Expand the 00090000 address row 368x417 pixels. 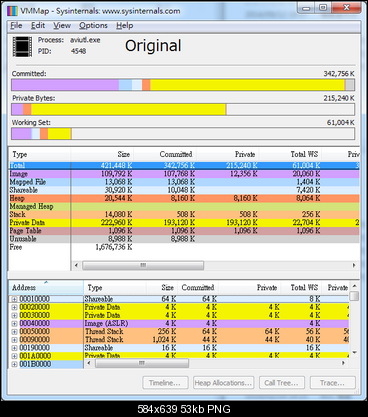tap(14, 340)
